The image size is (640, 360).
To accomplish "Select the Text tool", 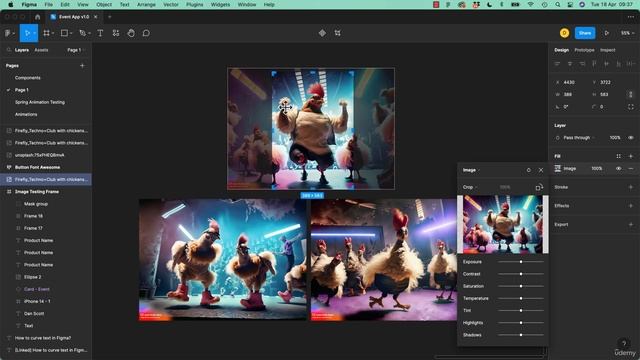I will [x=100, y=33].
